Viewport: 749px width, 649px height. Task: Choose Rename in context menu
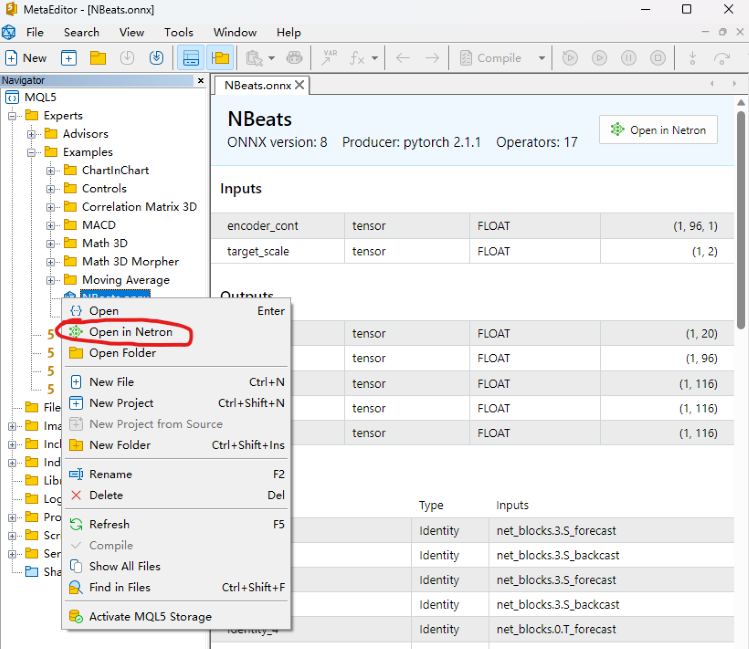tap(177, 474)
